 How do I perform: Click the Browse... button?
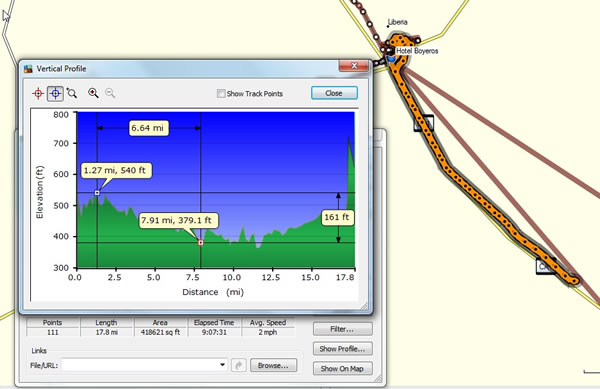[x=274, y=366]
